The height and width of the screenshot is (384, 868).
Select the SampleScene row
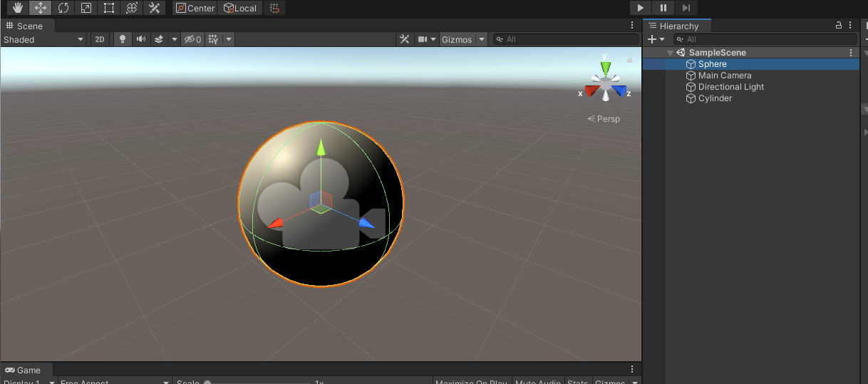[x=751, y=53]
